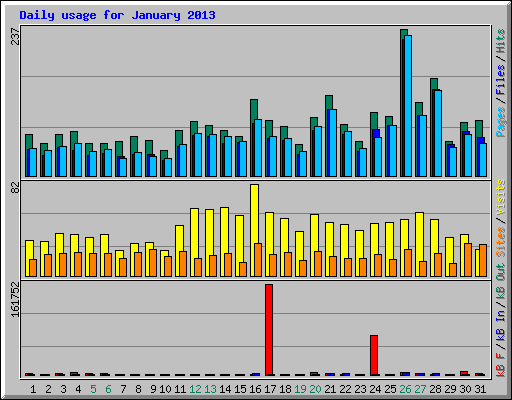Click the Sites/Visits legend label
The height and width of the screenshot is (400, 512).
(501, 218)
